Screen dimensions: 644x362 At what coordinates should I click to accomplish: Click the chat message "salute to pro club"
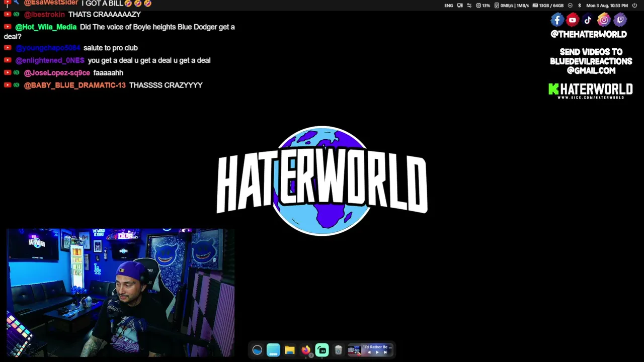tap(111, 48)
